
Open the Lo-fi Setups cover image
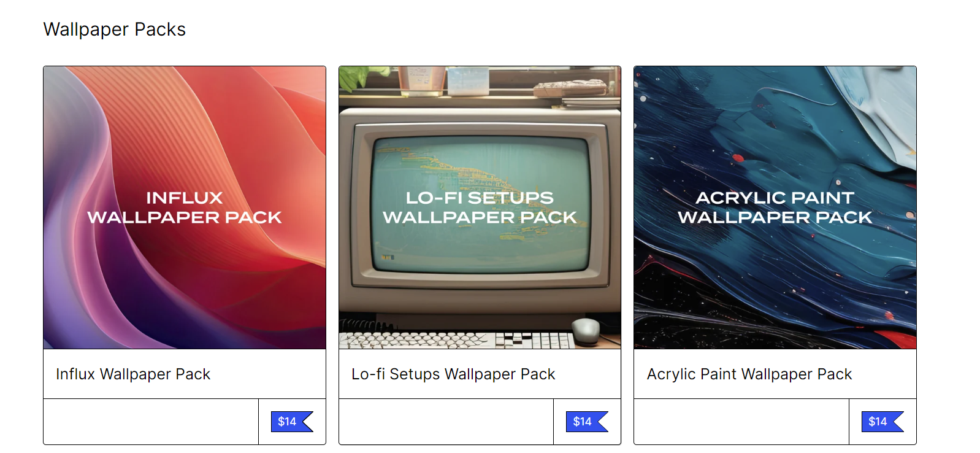coord(480,207)
